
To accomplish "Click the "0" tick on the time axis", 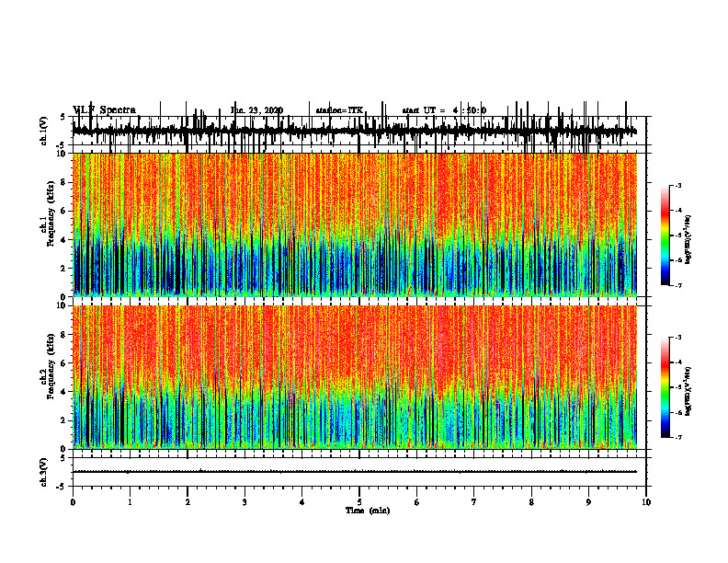I will tap(73, 502).
